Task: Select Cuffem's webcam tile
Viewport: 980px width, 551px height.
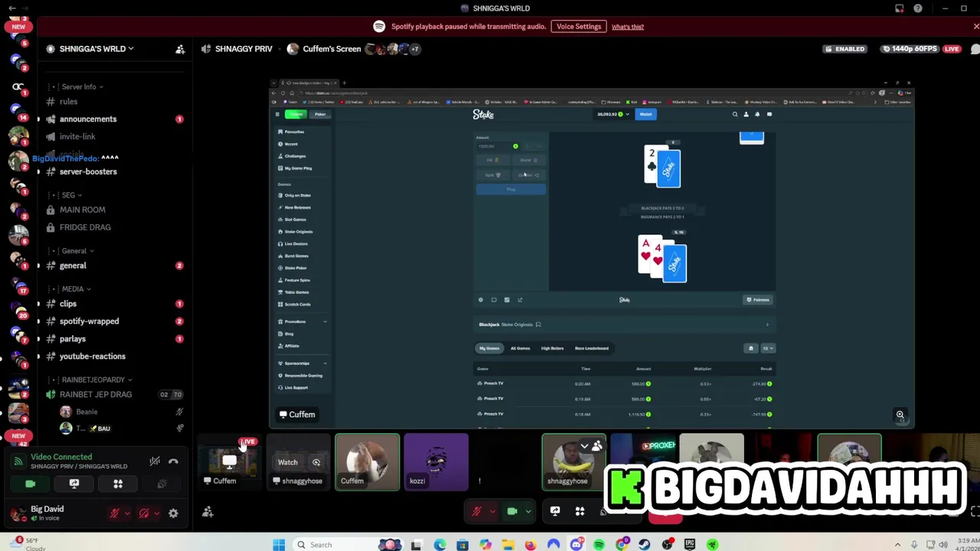Action: click(x=367, y=461)
